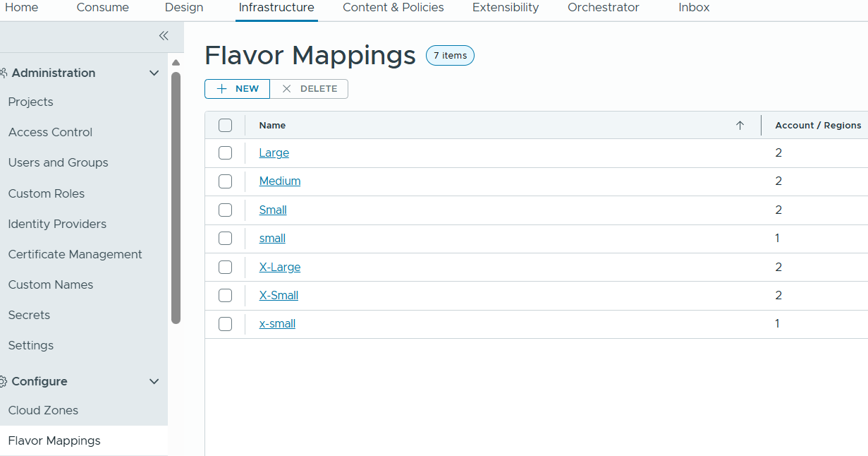
Task: Collapse the sidebar with double-chevron icon
Action: coord(164,36)
